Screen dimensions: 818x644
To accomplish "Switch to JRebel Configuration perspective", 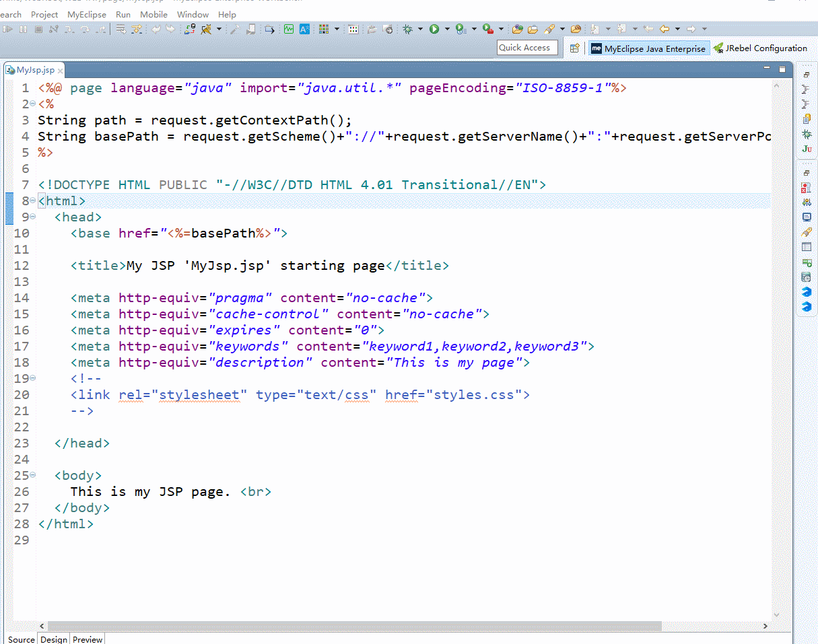I will pyautogui.click(x=760, y=48).
